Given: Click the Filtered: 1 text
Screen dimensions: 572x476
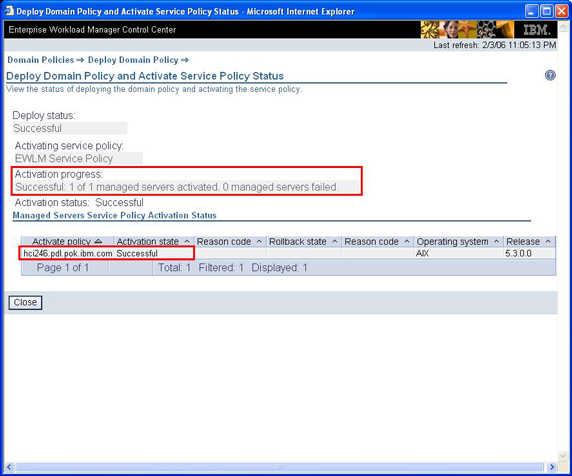Looking at the screenshot, I should pos(221,268).
